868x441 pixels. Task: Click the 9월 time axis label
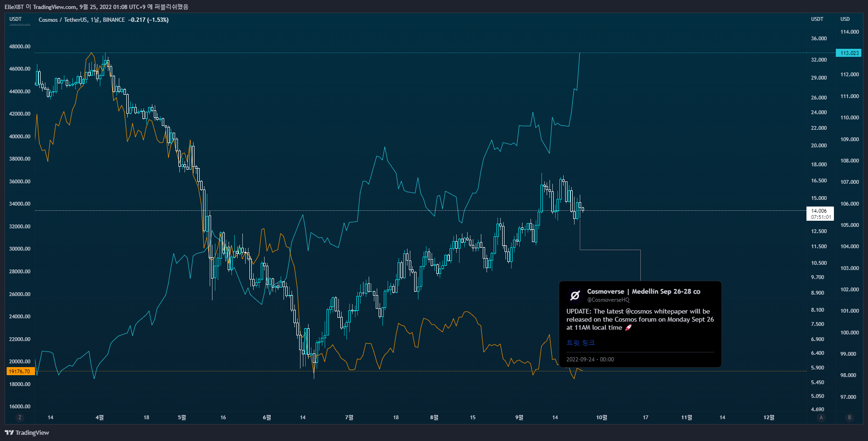[519, 417]
